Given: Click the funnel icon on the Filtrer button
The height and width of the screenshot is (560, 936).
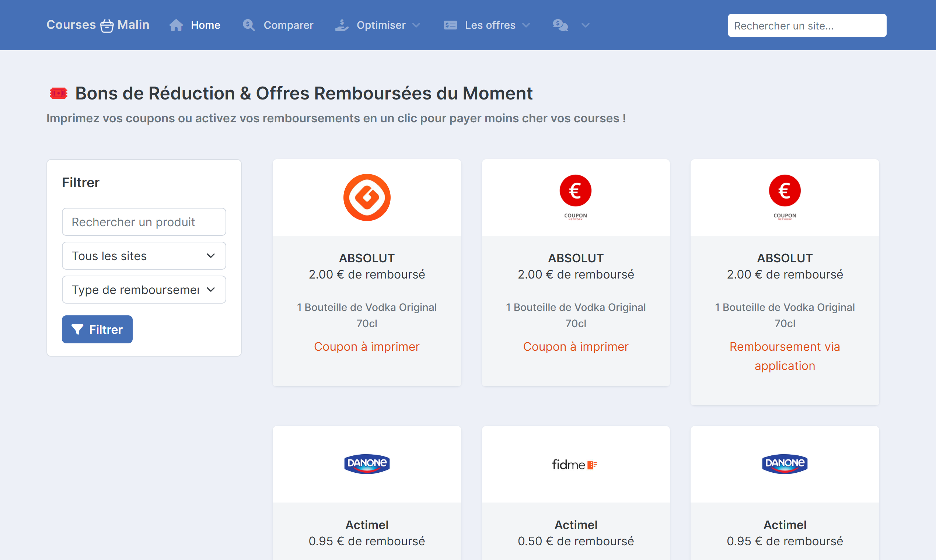Looking at the screenshot, I should point(77,329).
